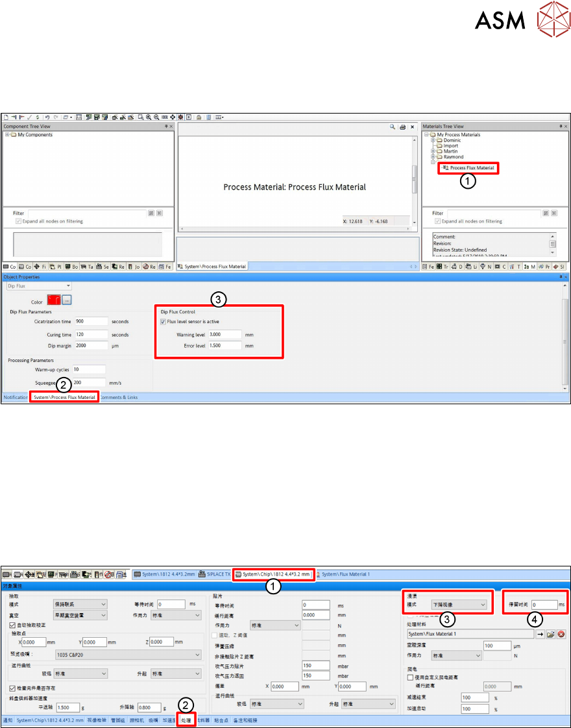Open the 处理 bottom tab
Viewport: 571px width, 728px height.
coord(186,721)
